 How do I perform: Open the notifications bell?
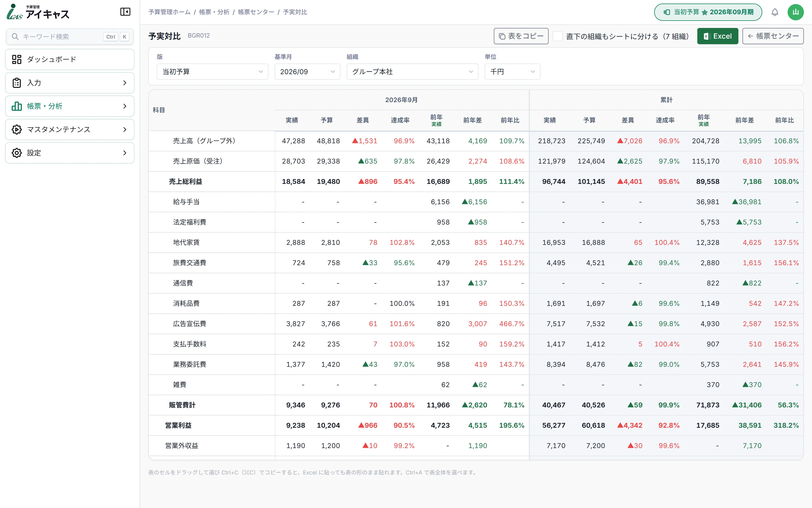point(775,12)
